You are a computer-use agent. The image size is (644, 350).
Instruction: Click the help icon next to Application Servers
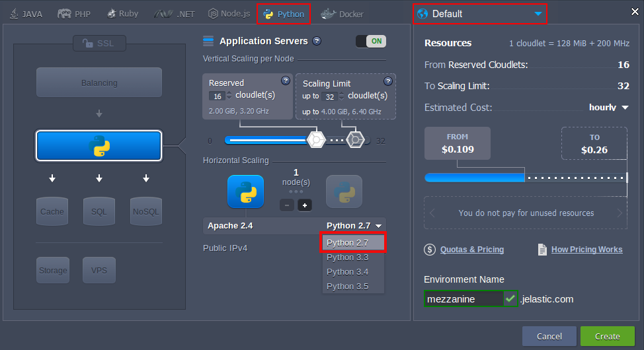(317, 41)
